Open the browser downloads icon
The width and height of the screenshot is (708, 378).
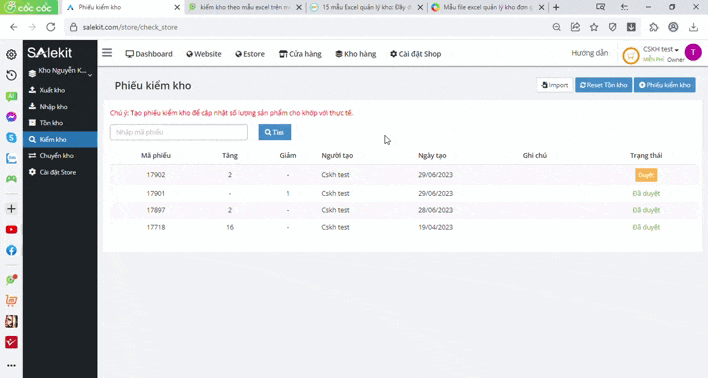point(693,27)
